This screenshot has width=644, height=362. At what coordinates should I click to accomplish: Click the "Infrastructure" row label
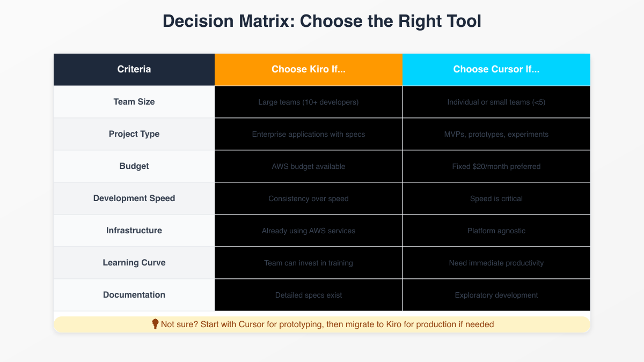point(134,231)
